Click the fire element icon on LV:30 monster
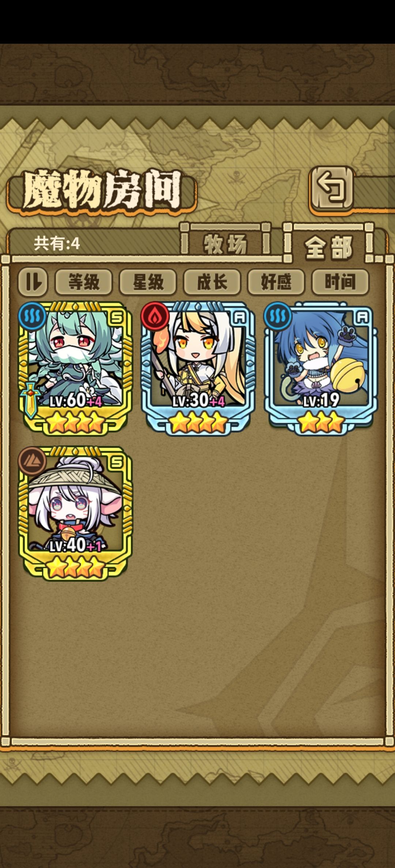This screenshot has height=868, width=395. tap(155, 316)
